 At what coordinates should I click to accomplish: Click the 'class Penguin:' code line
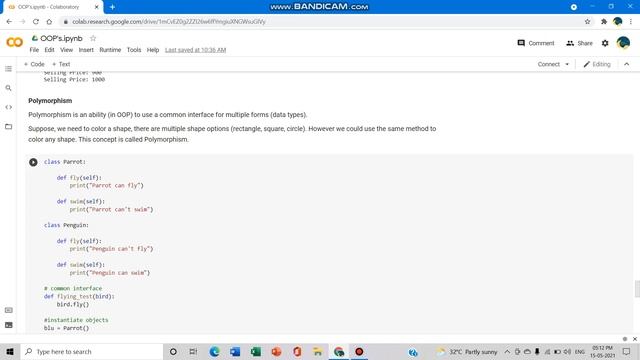[x=66, y=225]
